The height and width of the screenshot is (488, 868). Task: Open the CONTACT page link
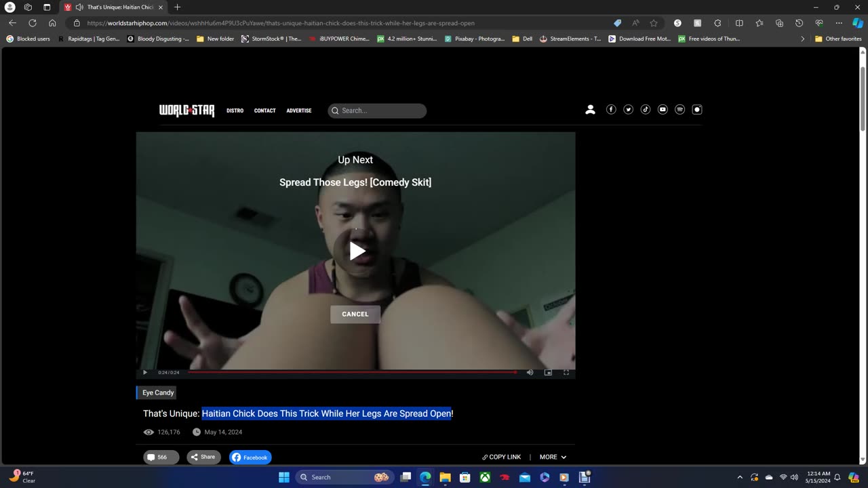264,110
